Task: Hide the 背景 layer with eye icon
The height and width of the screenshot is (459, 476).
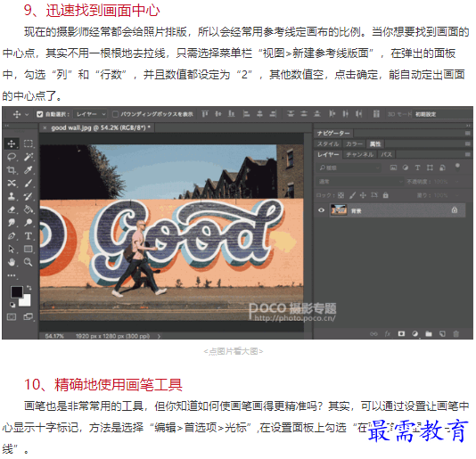Action: click(321, 210)
